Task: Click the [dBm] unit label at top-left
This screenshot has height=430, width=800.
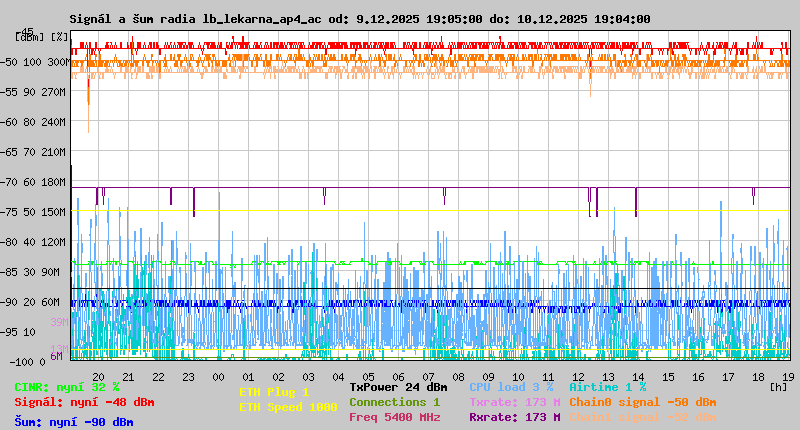Action: 28,37
